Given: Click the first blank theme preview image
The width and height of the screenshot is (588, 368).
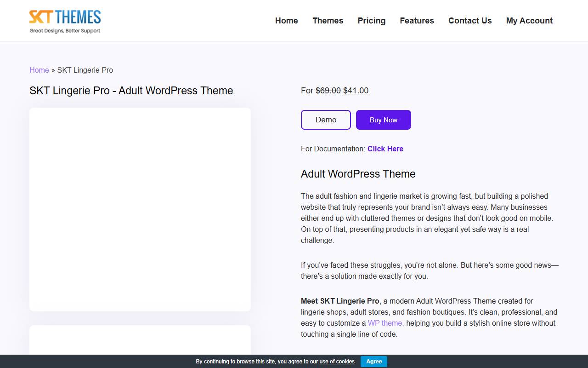Looking at the screenshot, I should (x=140, y=209).
